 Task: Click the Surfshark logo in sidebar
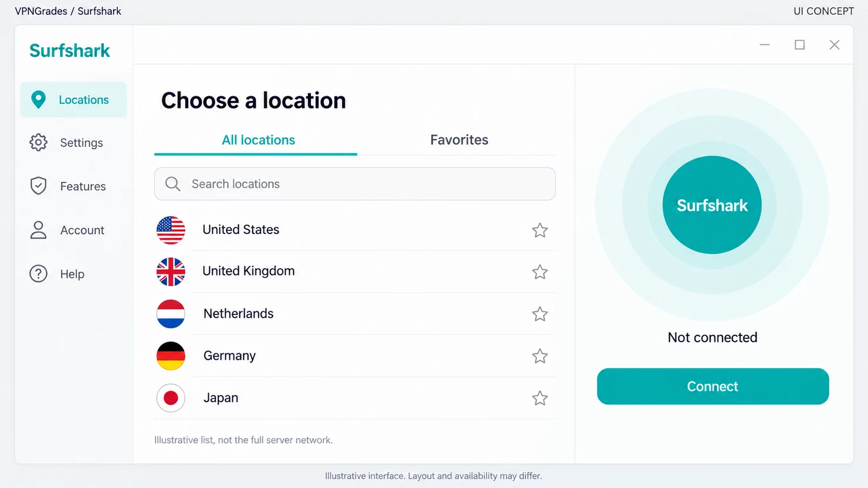tap(70, 50)
